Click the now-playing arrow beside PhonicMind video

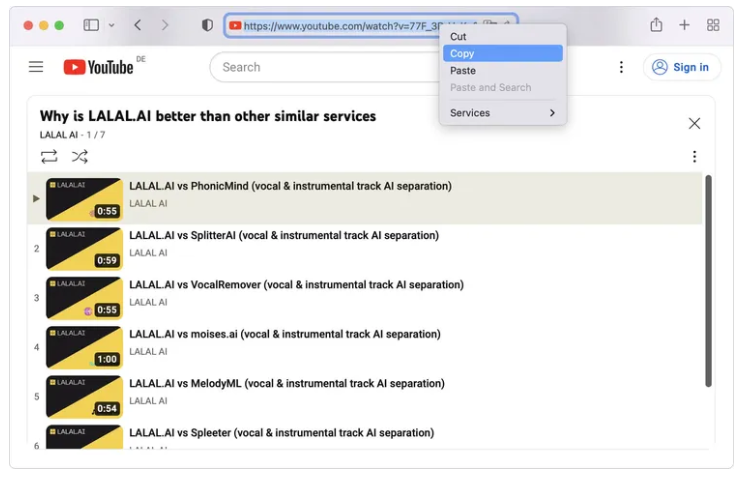coord(36,198)
